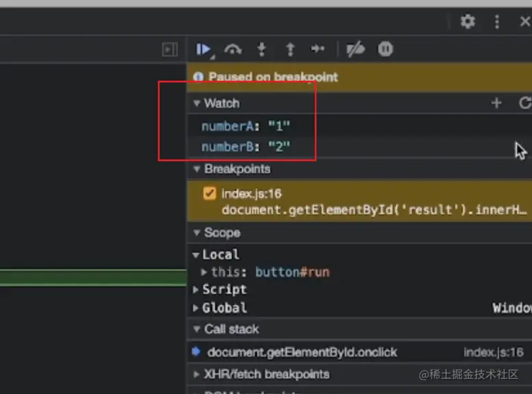Toggle the debugger sidebar pane
532x394 pixels.
coord(169,49)
